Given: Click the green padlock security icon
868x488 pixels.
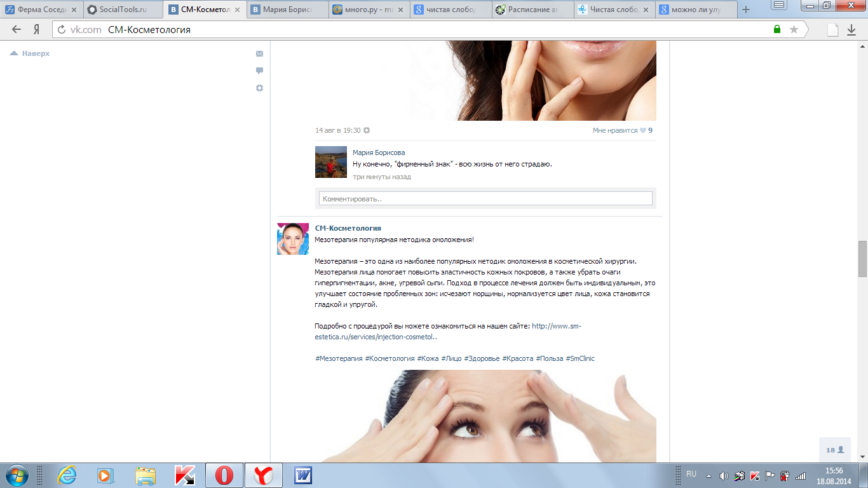Looking at the screenshot, I should (777, 29).
